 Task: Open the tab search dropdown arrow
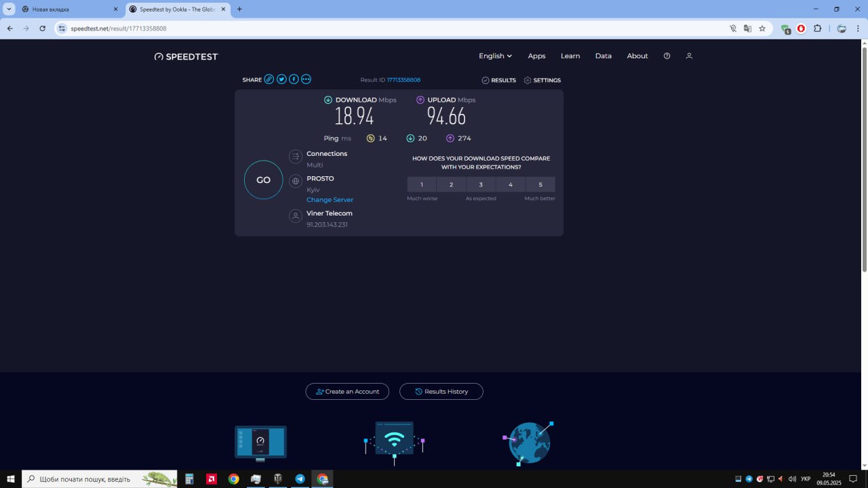[9, 9]
